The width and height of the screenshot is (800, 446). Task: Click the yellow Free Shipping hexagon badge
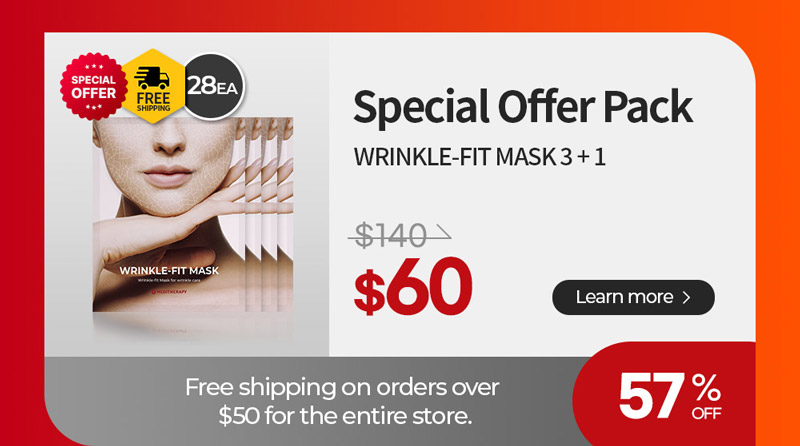point(153,86)
